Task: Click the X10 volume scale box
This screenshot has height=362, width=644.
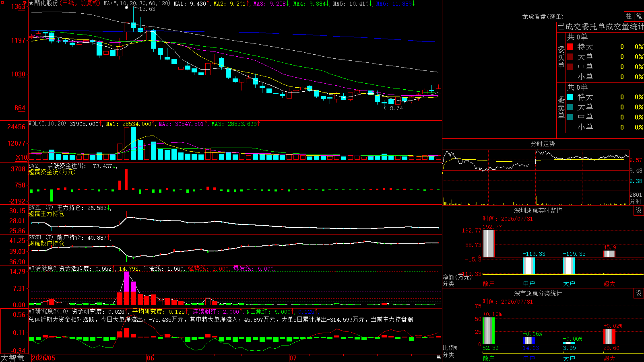Action: 21,157
